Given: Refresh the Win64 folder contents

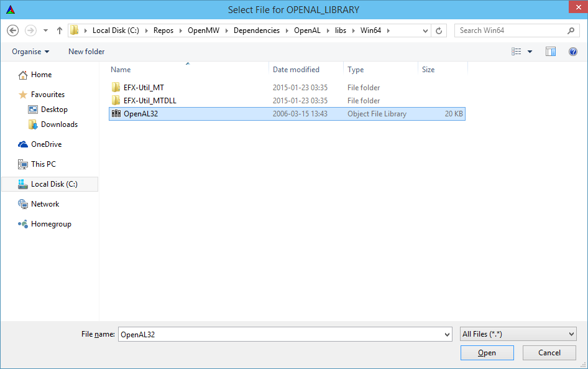Looking at the screenshot, I should (x=439, y=30).
